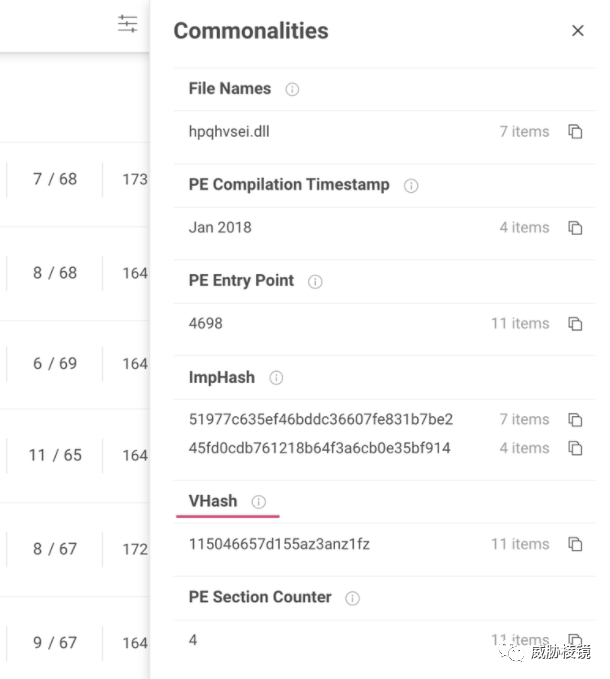Select the underlined VHash heading
Screen dimensions: 610x679
(213, 501)
